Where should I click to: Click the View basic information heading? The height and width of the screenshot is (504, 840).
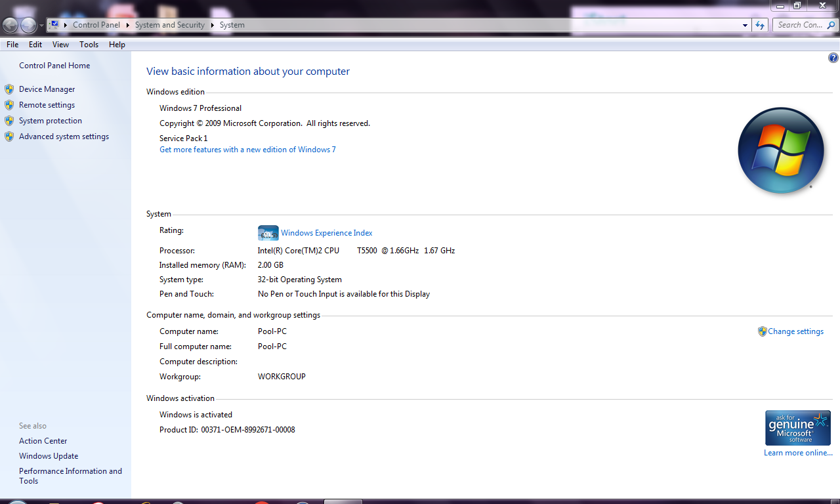coord(248,72)
